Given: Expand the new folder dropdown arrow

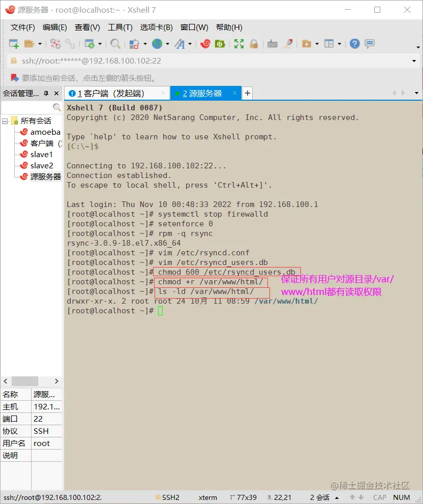Looking at the screenshot, I should [317, 44].
